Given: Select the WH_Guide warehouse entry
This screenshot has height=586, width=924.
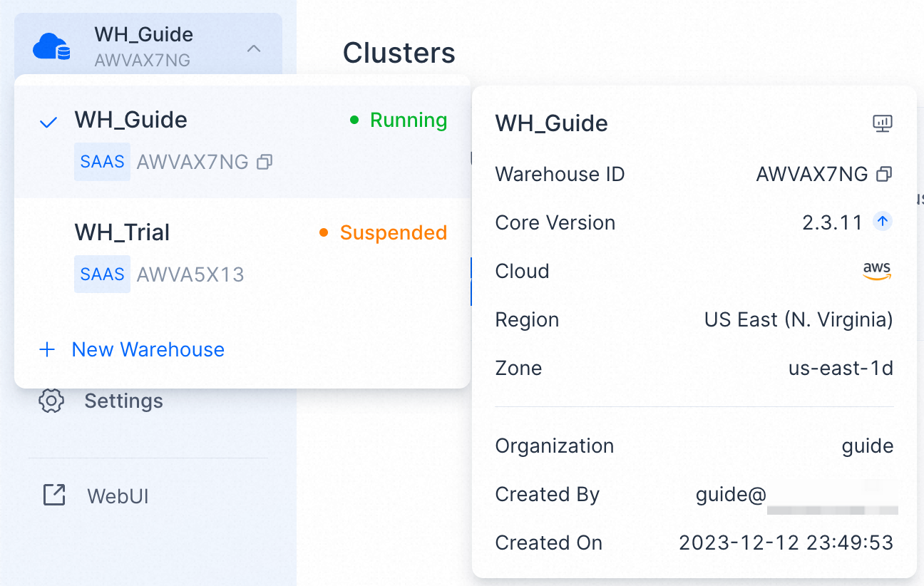Looking at the screenshot, I should [131, 120].
